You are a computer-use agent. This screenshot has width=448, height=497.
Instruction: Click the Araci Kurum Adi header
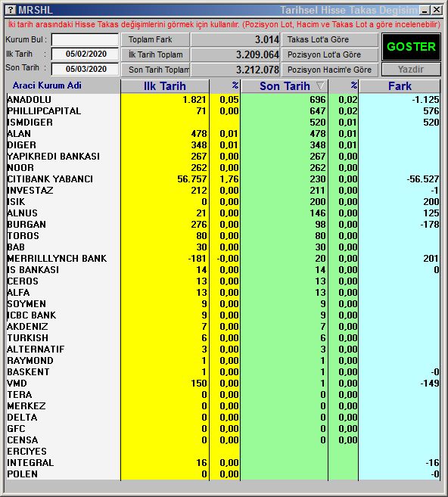pos(47,85)
